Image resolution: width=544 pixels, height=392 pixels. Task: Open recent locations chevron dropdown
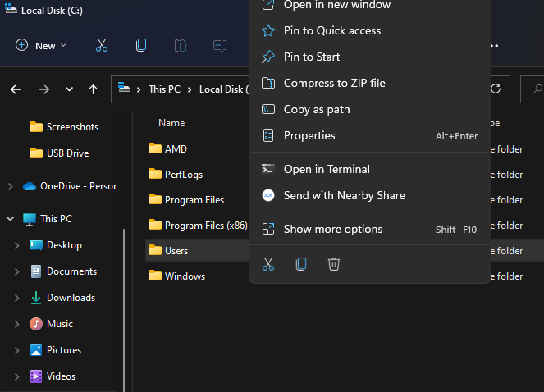(x=70, y=89)
